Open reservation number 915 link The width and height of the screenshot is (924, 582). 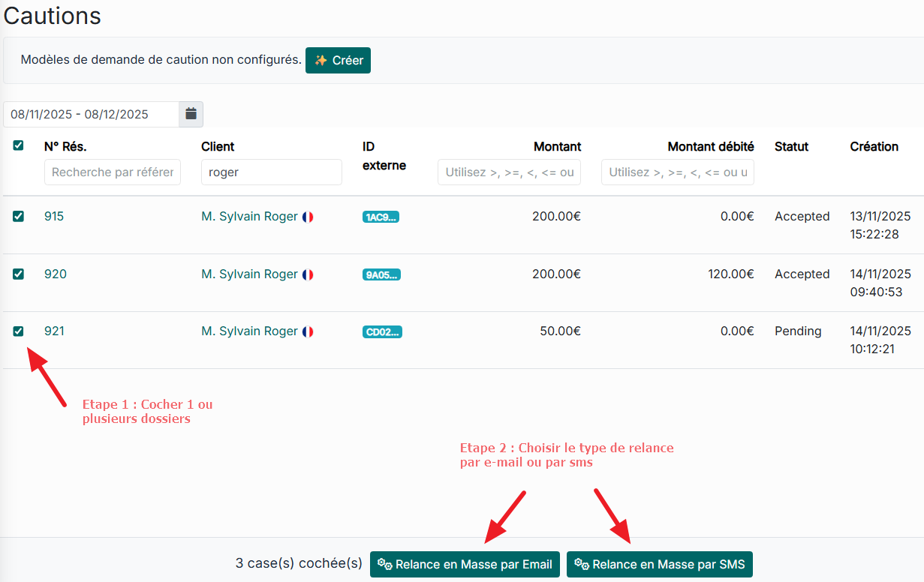click(x=54, y=216)
